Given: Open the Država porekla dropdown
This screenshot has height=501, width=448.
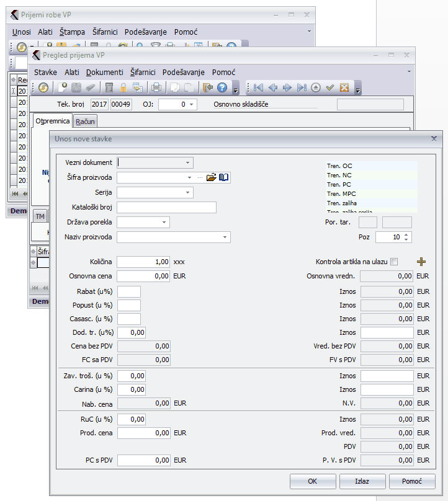Looking at the screenshot, I should (x=164, y=222).
